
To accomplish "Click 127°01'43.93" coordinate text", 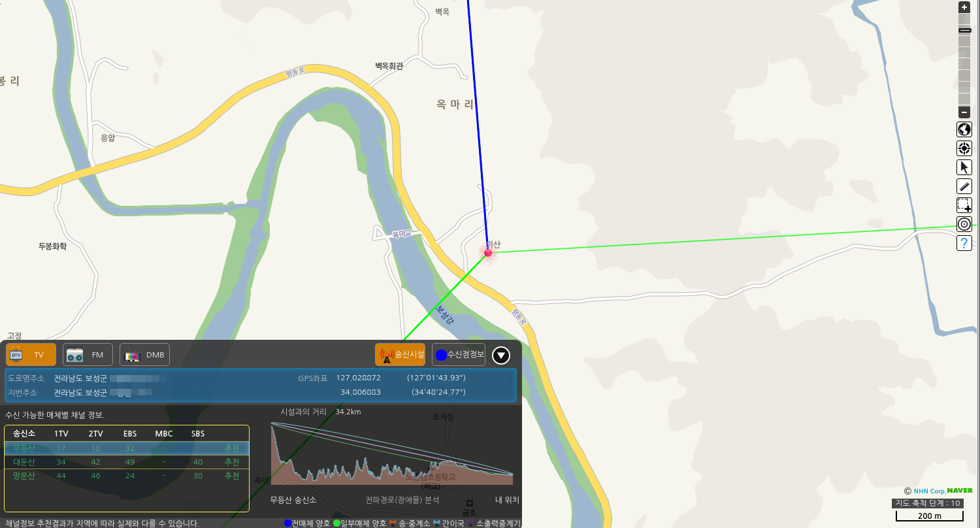I will coord(436,378).
